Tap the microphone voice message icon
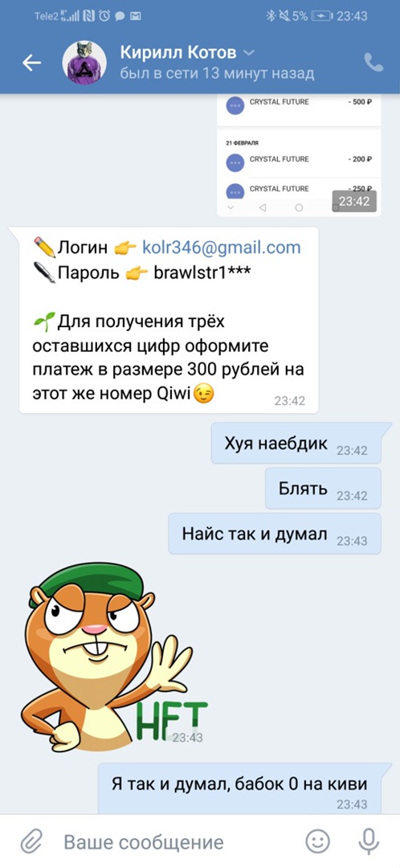Image resolution: width=400 pixels, height=868 pixels. (368, 842)
